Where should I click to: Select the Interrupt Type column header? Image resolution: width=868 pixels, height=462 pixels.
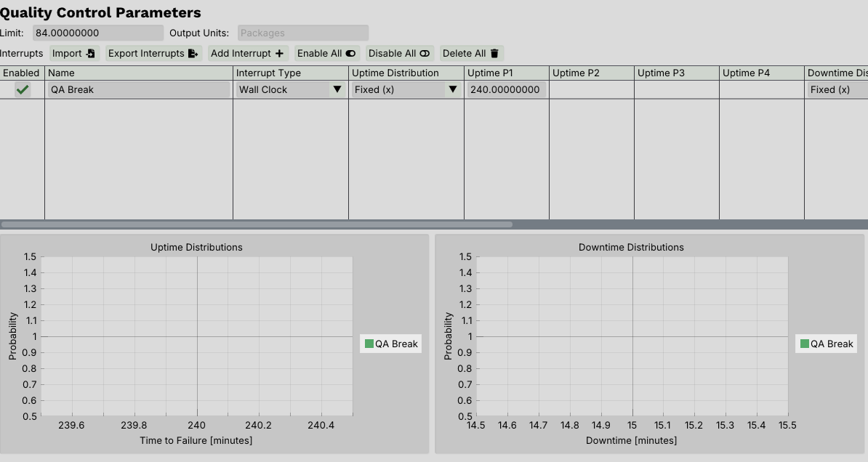coord(290,73)
